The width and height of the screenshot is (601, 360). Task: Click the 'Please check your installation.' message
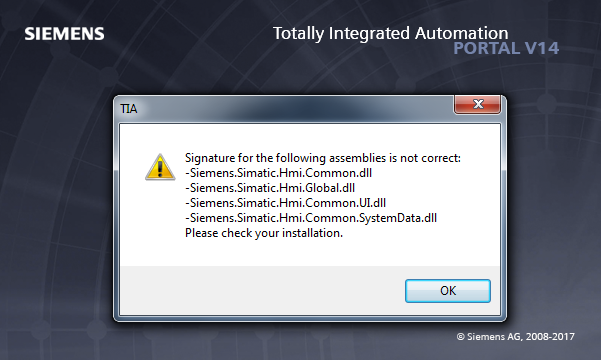(264, 233)
